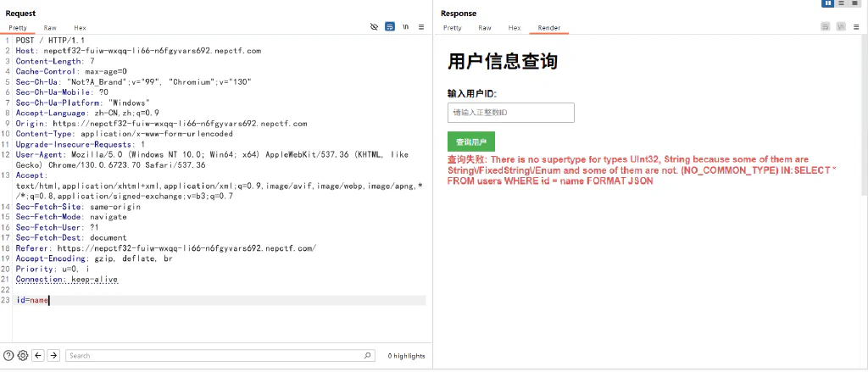
Task: Click the 输入用户ID: label
Action: (472, 93)
